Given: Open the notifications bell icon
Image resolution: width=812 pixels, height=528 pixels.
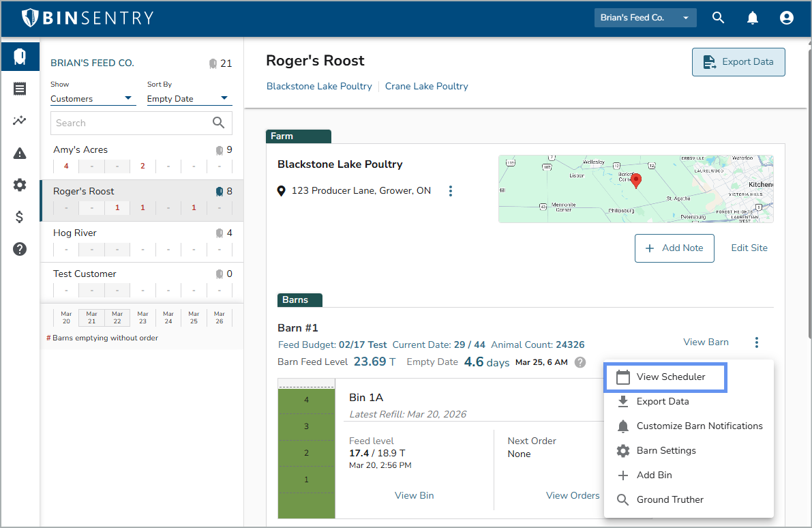Looking at the screenshot, I should (753, 18).
